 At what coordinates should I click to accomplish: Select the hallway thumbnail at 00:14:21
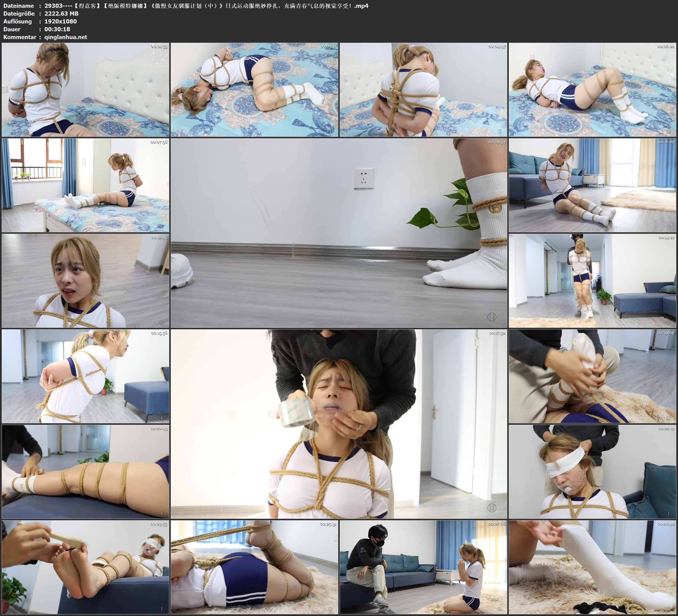(x=592, y=281)
